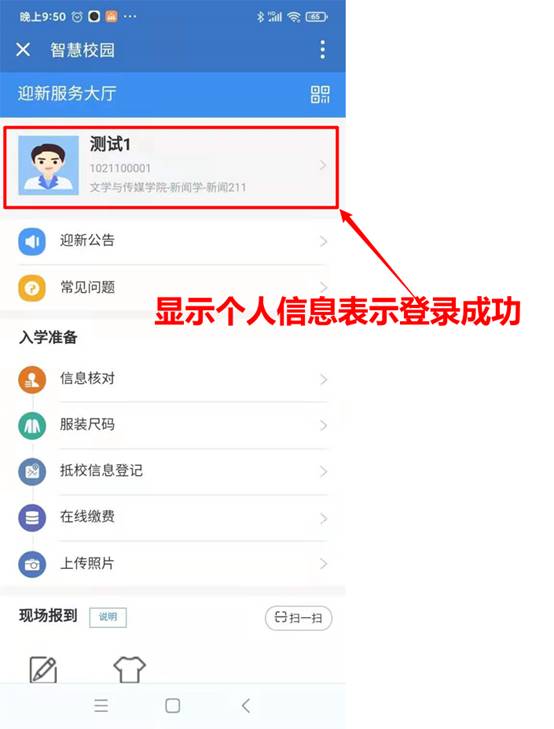Open the 迎新公告 speaker icon
The width and height of the screenshot is (554, 729).
coord(32,242)
